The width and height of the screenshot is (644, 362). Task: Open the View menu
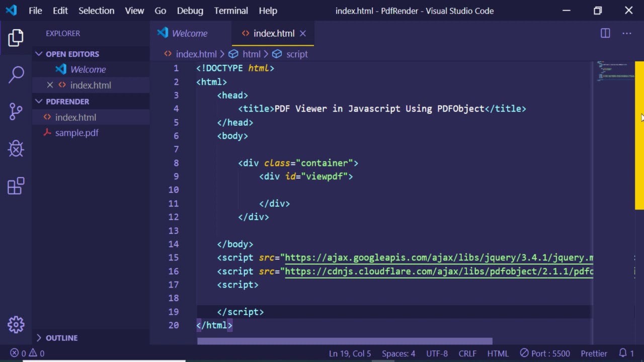coord(134,11)
